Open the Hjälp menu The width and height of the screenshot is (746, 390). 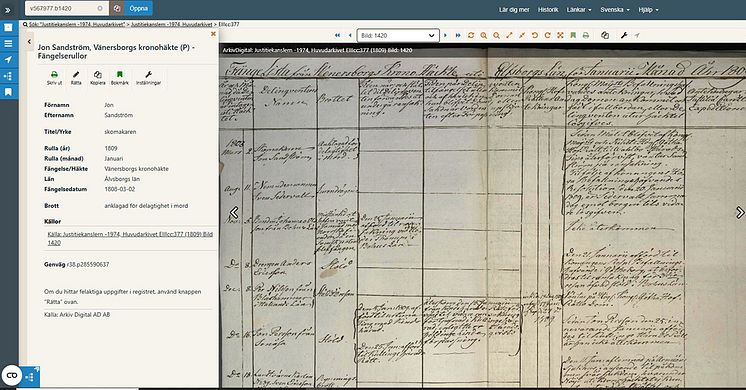[x=648, y=10]
